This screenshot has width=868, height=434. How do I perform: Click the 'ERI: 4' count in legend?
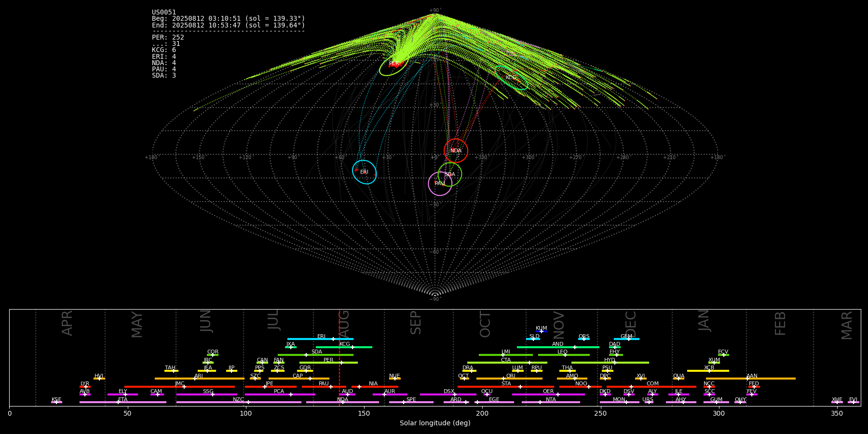click(164, 56)
